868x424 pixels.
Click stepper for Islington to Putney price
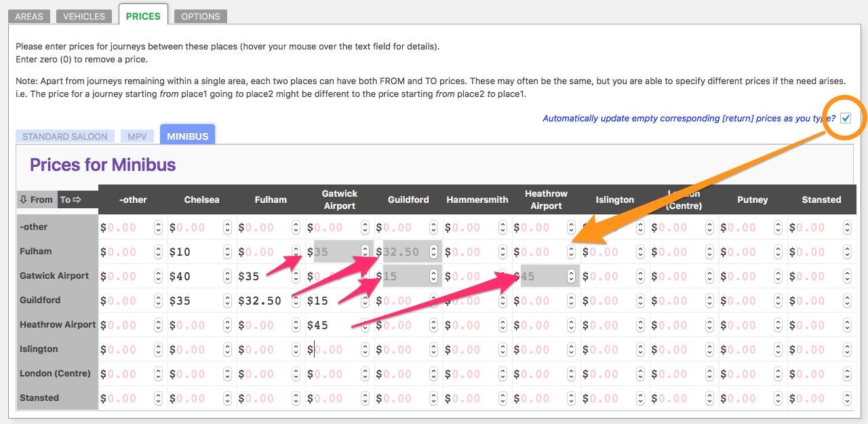(x=777, y=349)
